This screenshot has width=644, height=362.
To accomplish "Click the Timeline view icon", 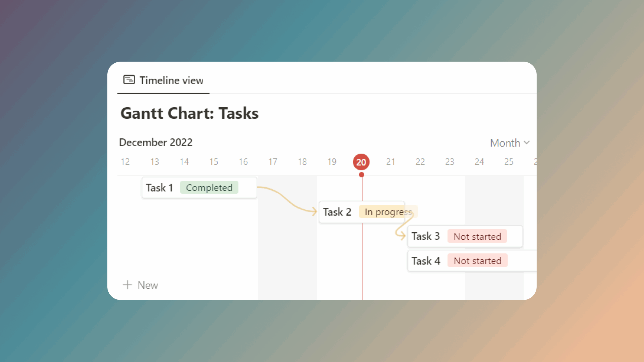I will tap(129, 79).
